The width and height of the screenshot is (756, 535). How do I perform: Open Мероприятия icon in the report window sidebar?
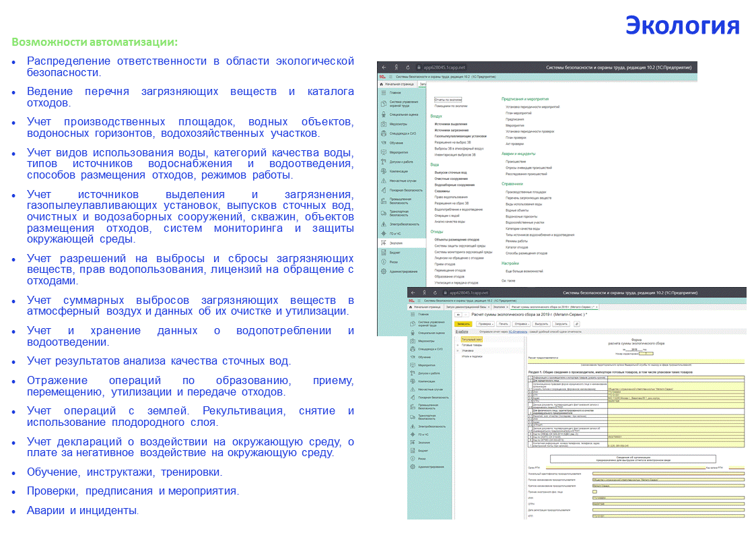[413, 365]
